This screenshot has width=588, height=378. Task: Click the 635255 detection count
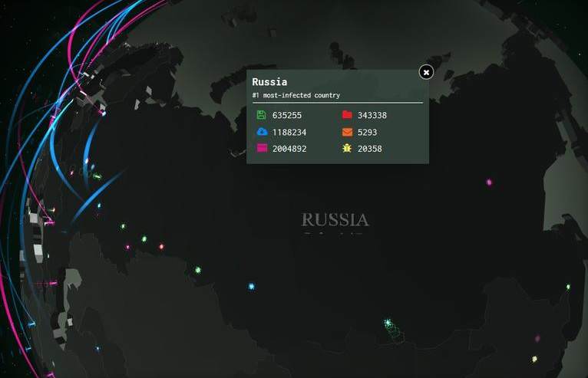[x=287, y=115]
